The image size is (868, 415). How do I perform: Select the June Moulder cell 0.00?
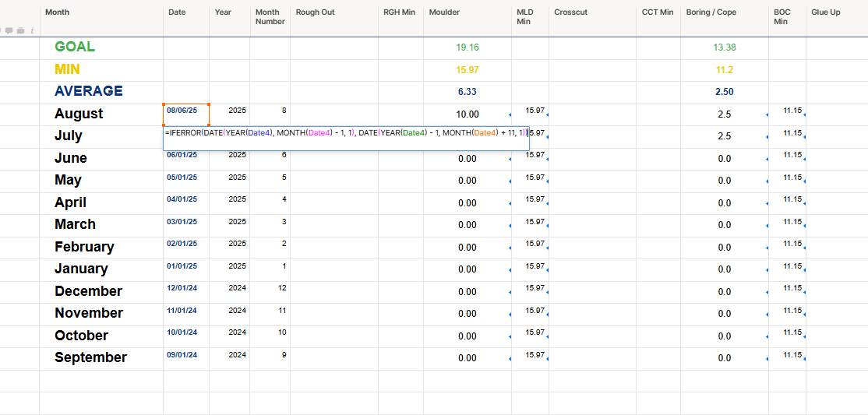pos(468,159)
